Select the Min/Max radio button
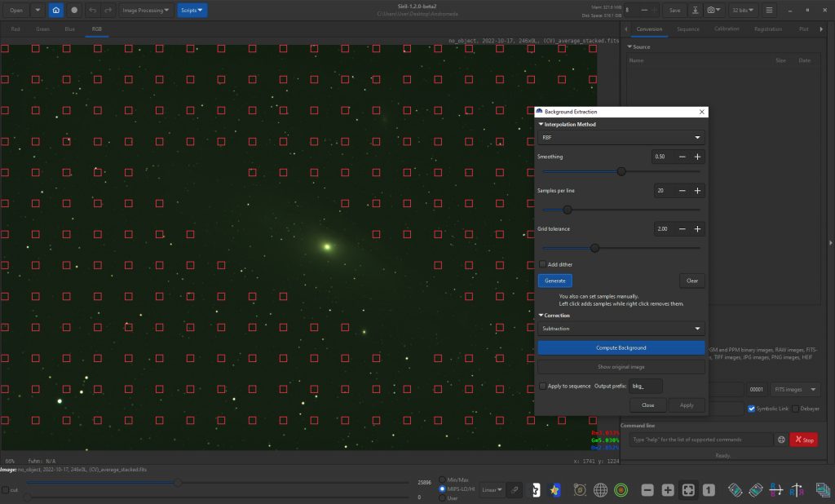Viewport: 835px width, 504px height. [x=442, y=480]
